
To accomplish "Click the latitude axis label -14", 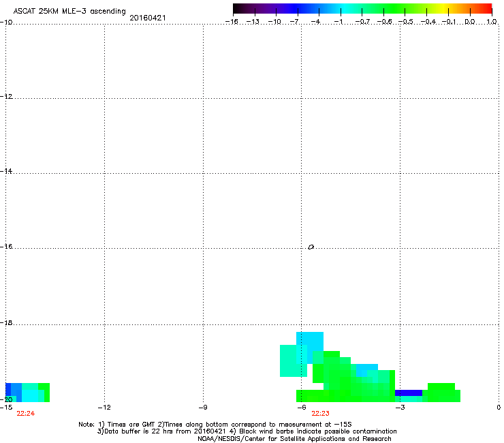I will [6, 172].
